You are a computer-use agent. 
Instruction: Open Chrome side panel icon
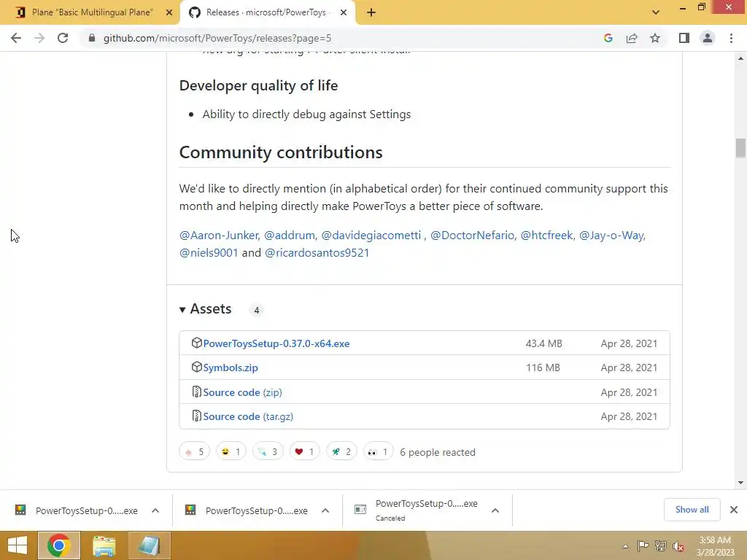(x=684, y=38)
